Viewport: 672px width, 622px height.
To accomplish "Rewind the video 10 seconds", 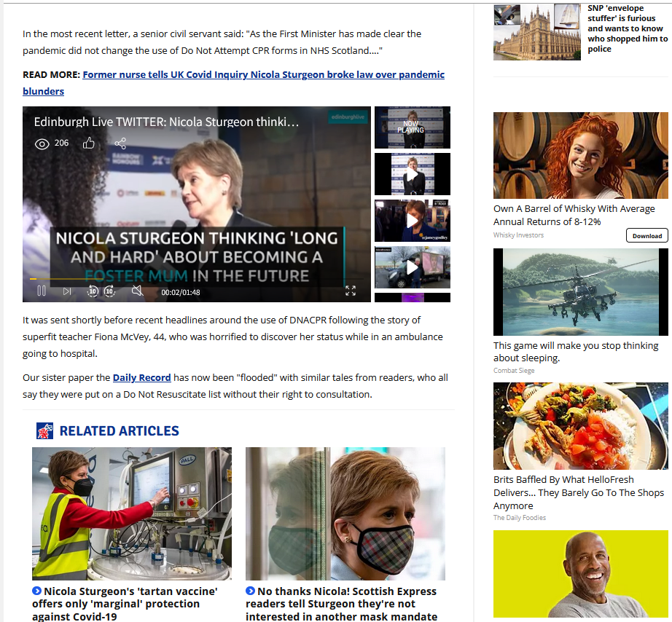I will [x=93, y=292].
